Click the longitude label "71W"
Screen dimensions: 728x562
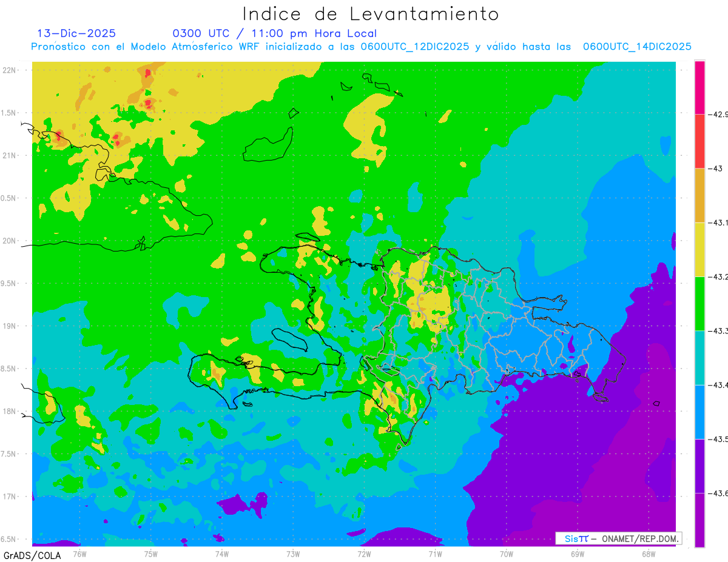pos(435,554)
